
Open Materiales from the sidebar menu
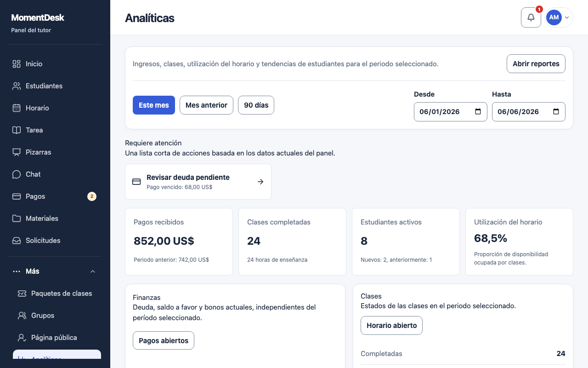pos(55,218)
